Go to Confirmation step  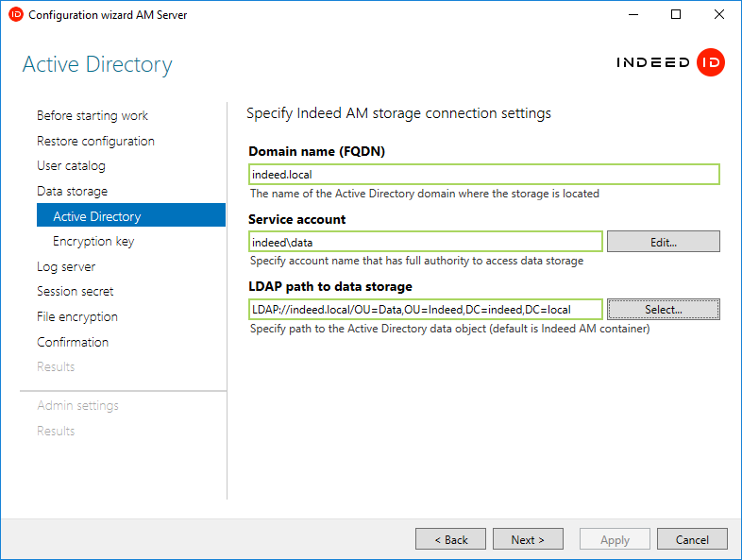pos(73,342)
